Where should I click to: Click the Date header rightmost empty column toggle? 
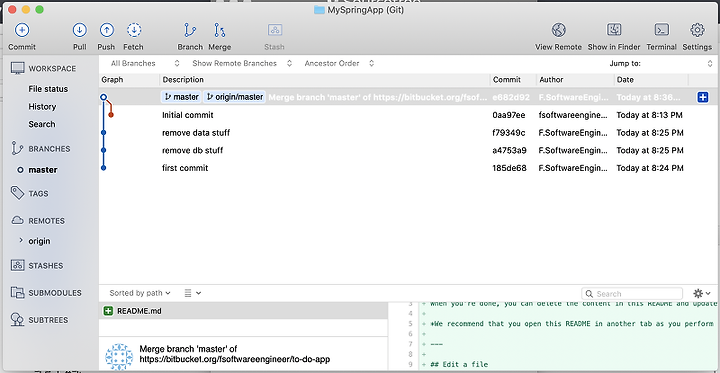[704, 79]
